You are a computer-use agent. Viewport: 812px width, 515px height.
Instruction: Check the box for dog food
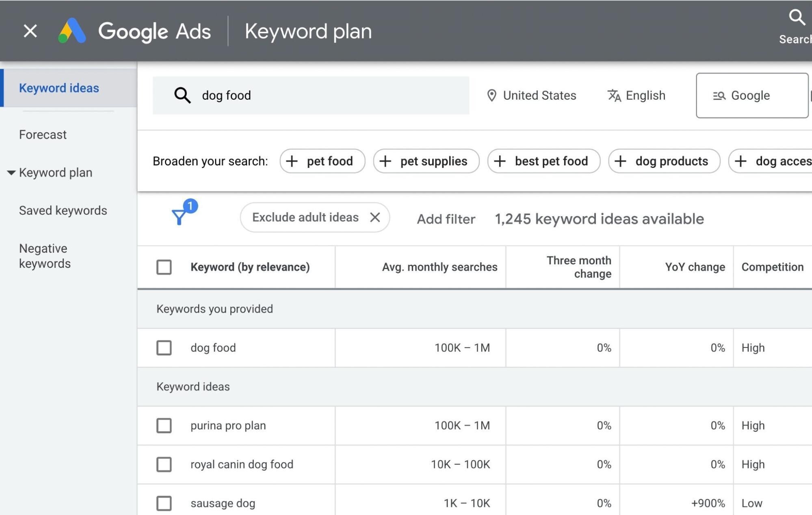164,348
